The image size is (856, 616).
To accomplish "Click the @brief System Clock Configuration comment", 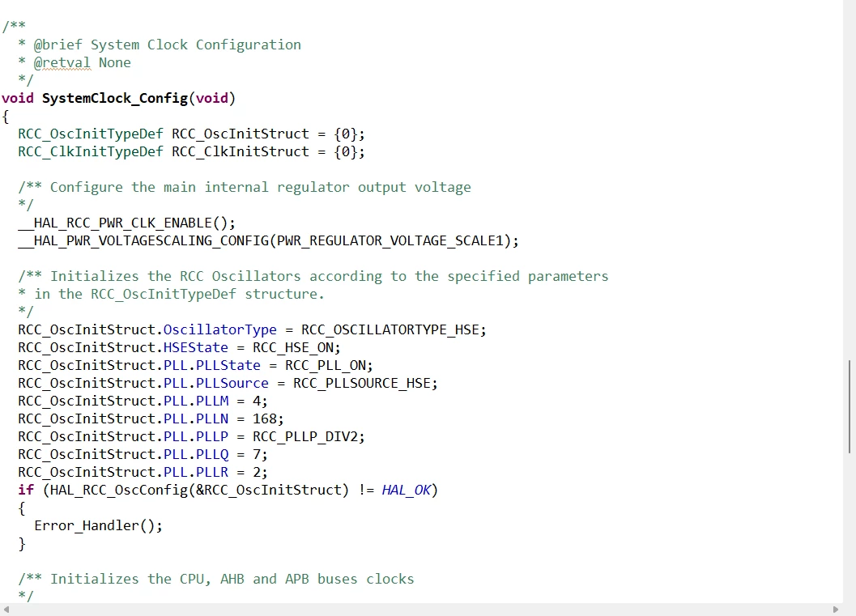I will click(167, 45).
